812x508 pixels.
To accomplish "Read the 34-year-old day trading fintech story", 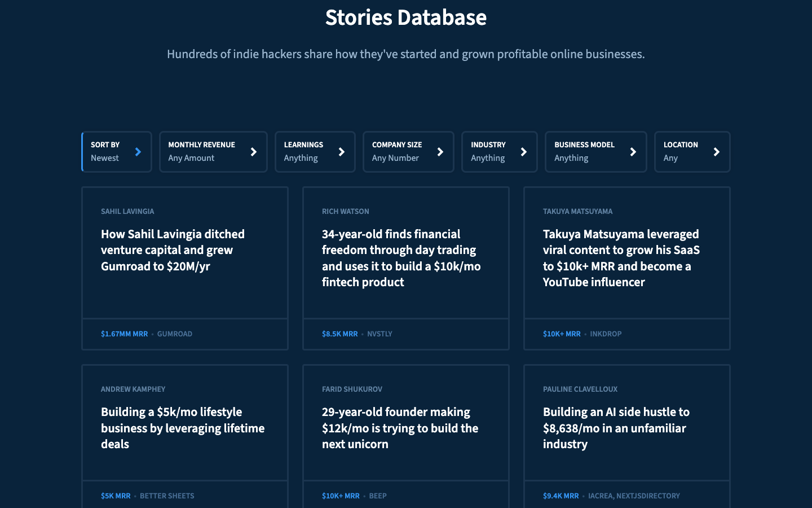I will (401, 258).
